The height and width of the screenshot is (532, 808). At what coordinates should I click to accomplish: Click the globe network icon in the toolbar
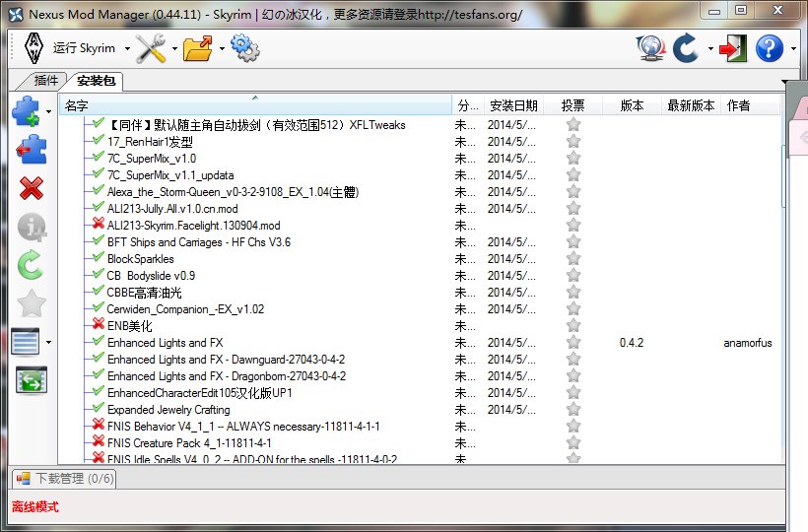point(651,47)
